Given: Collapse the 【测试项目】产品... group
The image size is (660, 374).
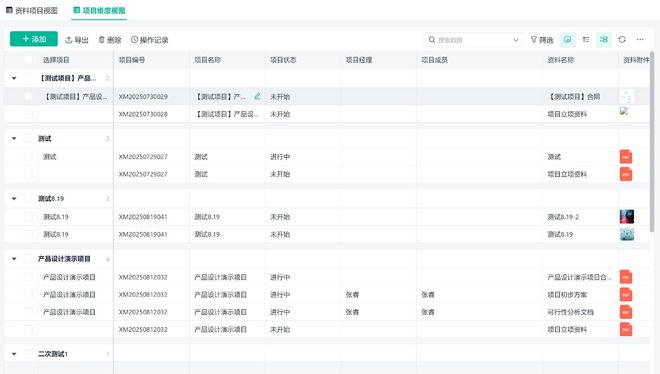Looking at the screenshot, I should point(14,78).
